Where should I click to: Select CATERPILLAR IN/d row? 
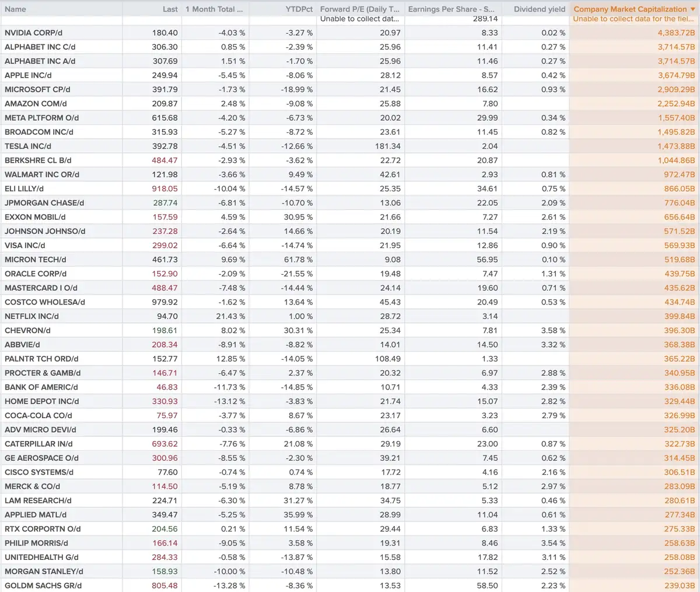click(x=350, y=444)
